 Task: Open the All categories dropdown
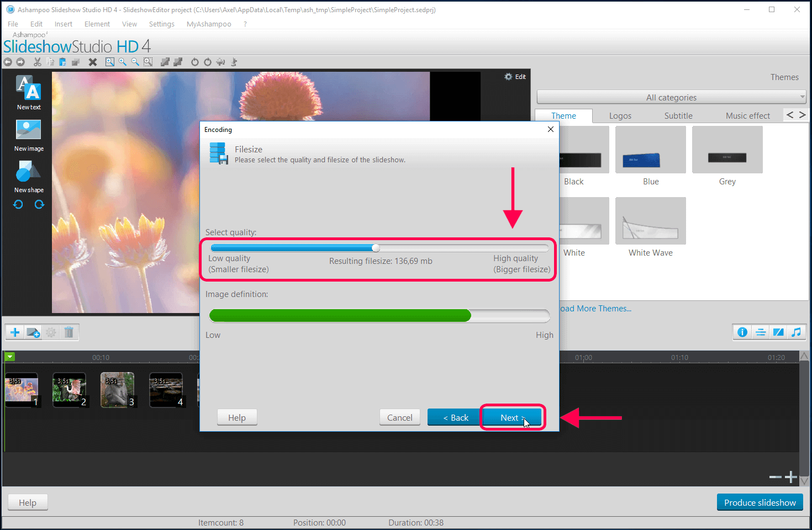[672, 97]
